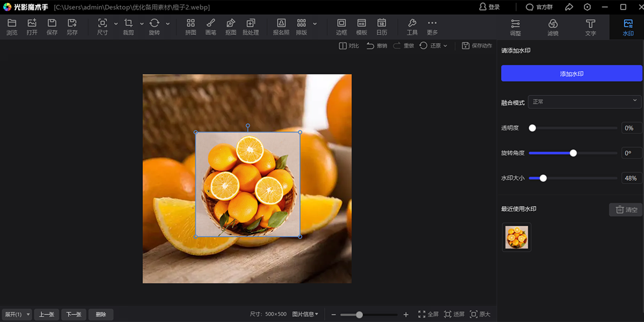The image size is (644, 322).
Task: Click the 添加水印 add watermark button
Action: point(572,74)
